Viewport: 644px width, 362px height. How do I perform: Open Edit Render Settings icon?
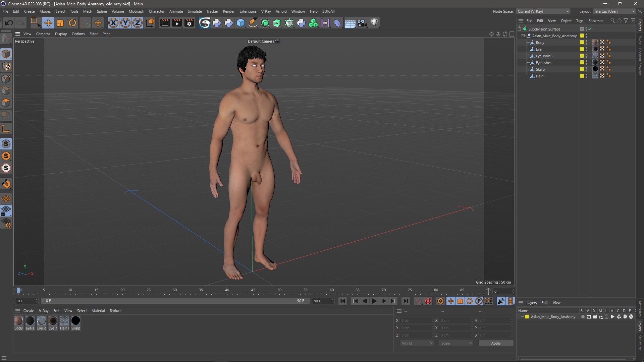pyautogui.click(x=189, y=23)
